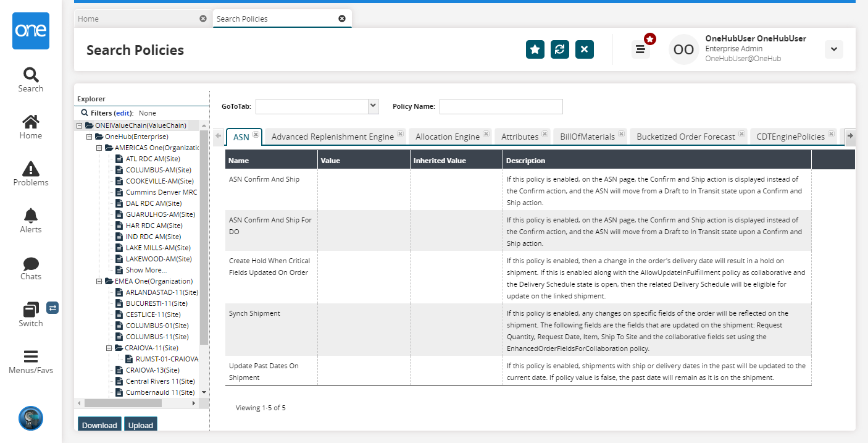Close the ASN tab using its x
868x443 pixels.
click(256, 134)
